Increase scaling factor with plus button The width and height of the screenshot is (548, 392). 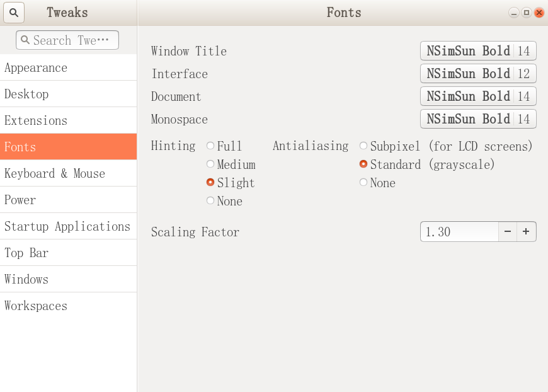click(x=526, y=232)
